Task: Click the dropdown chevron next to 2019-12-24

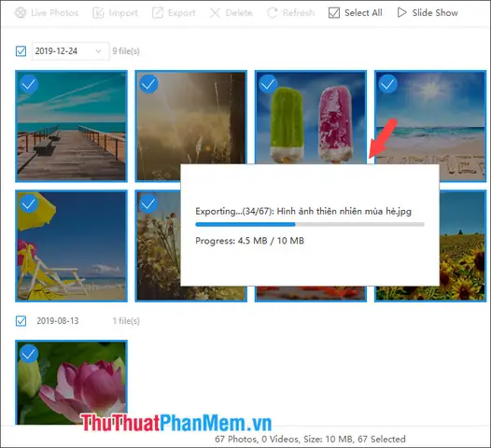Action: 98,51
